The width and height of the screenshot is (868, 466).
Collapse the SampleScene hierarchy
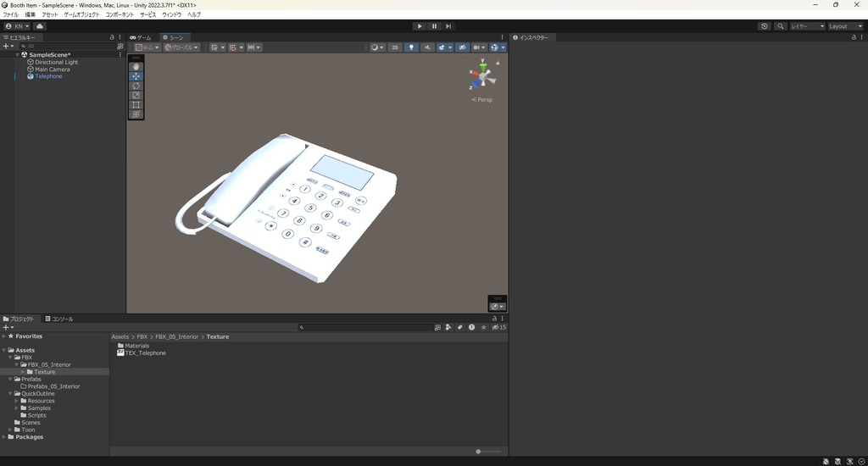tap(17, 55)
